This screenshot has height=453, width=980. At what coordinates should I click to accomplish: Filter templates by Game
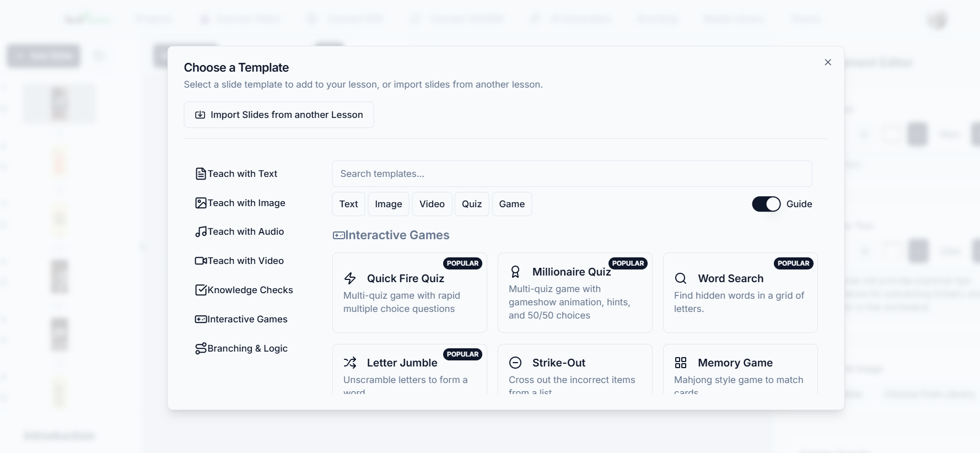click(x=512, y=204)
